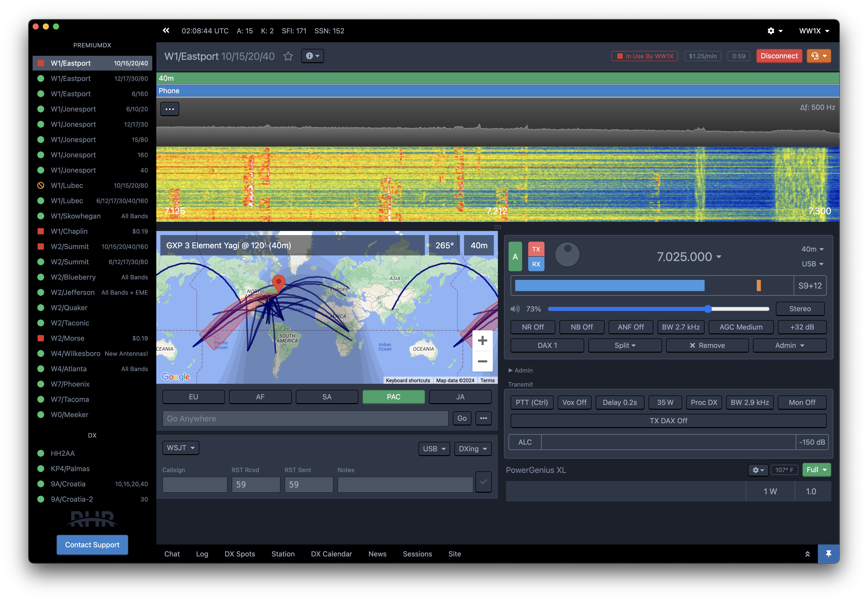Click the tuning knob dial

click(x=567, y=255)
